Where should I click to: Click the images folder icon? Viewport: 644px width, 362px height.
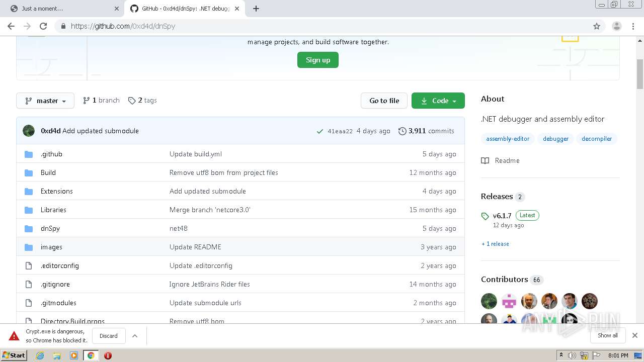click(x=29, y=247)
